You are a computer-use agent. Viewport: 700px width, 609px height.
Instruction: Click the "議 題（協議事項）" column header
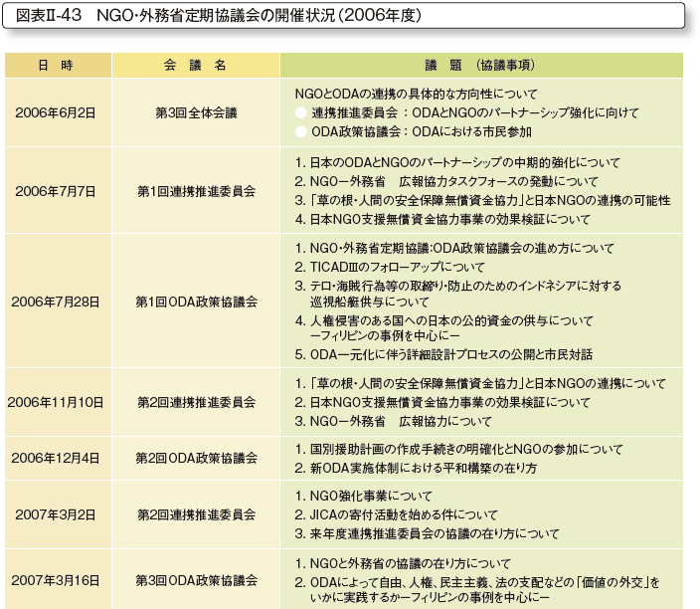pyautogui.click(x=481, y=66)
